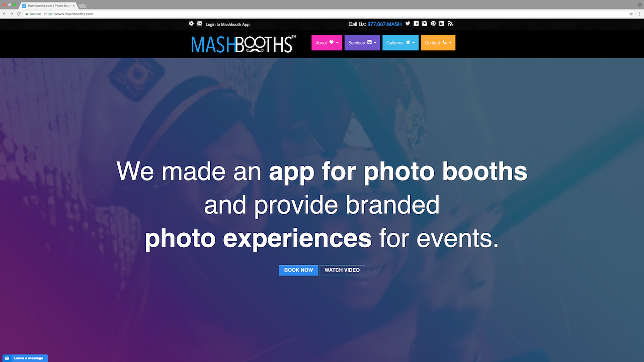Open the Twitter social icon
This screenshot has height=362, width=644.
(x=408, y=24)
